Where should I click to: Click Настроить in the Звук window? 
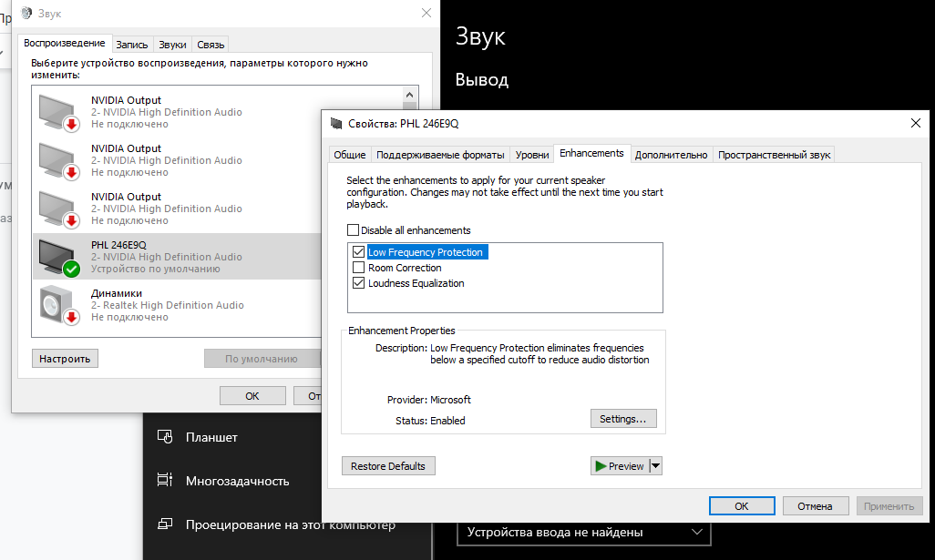click(65, 359)
